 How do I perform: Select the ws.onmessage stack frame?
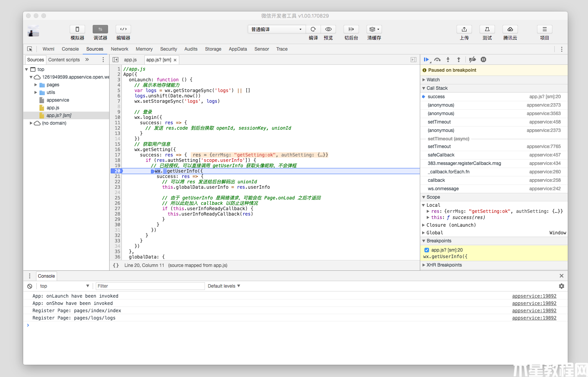tap(494, 189)
